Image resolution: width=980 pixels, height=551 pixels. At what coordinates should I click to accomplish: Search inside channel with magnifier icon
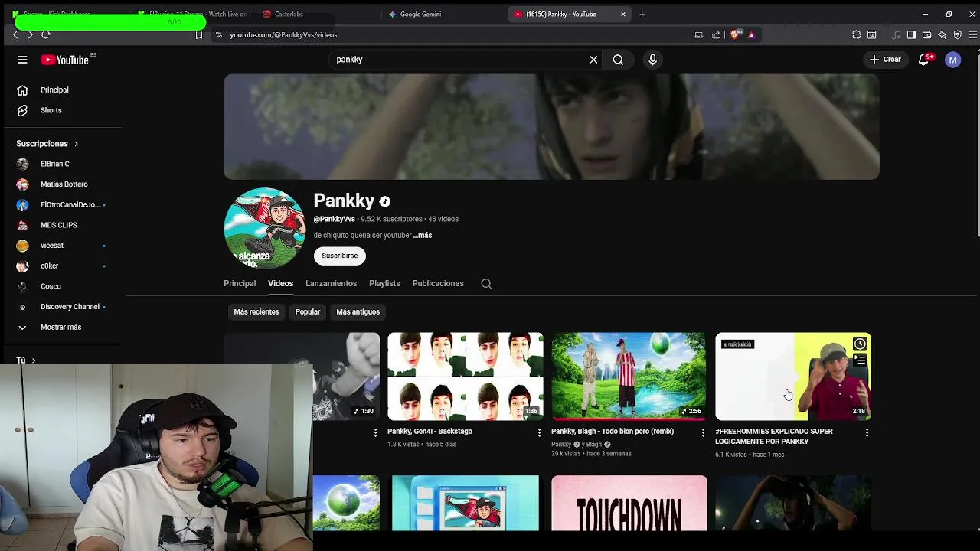click(486, 283)
